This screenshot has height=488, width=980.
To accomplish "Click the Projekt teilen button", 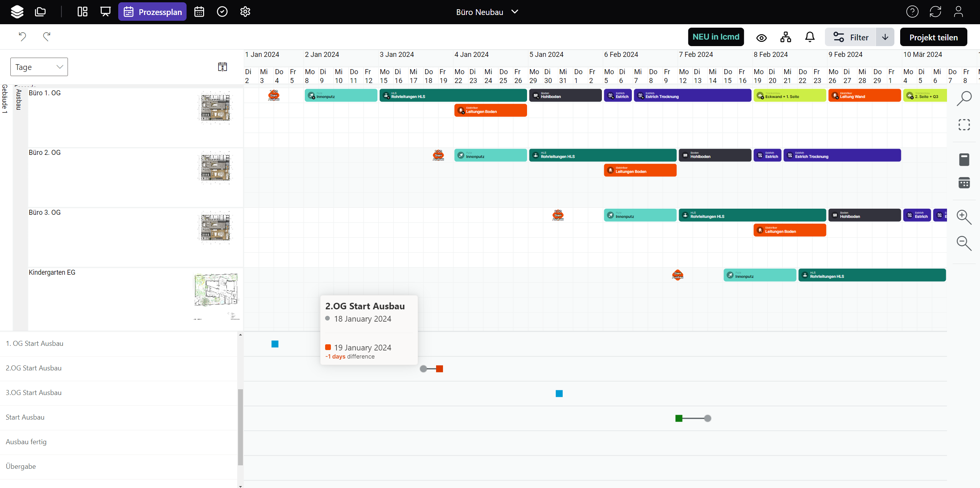I will [x=933, y=37].
